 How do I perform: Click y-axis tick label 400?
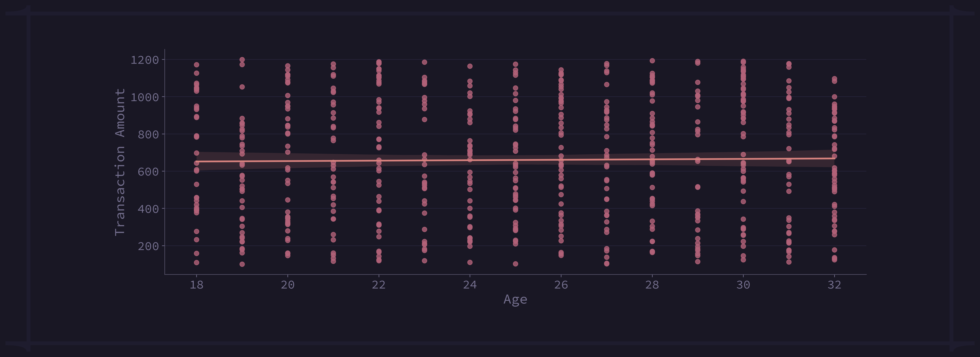point(148,209)
